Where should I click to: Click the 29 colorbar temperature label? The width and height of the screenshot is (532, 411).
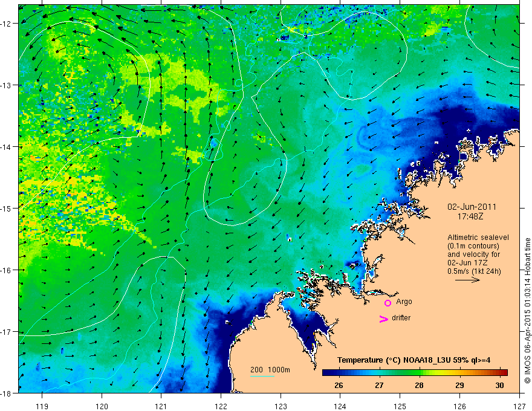click(459, 385)
